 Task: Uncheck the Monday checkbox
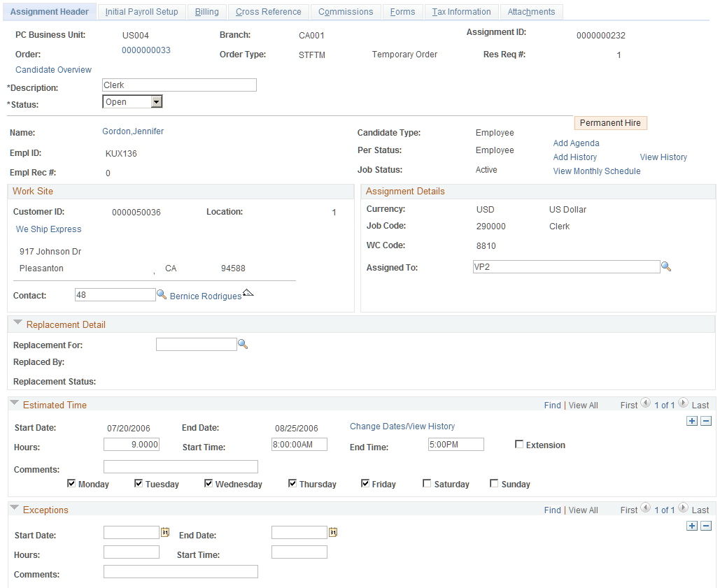(x=71, y=483)
